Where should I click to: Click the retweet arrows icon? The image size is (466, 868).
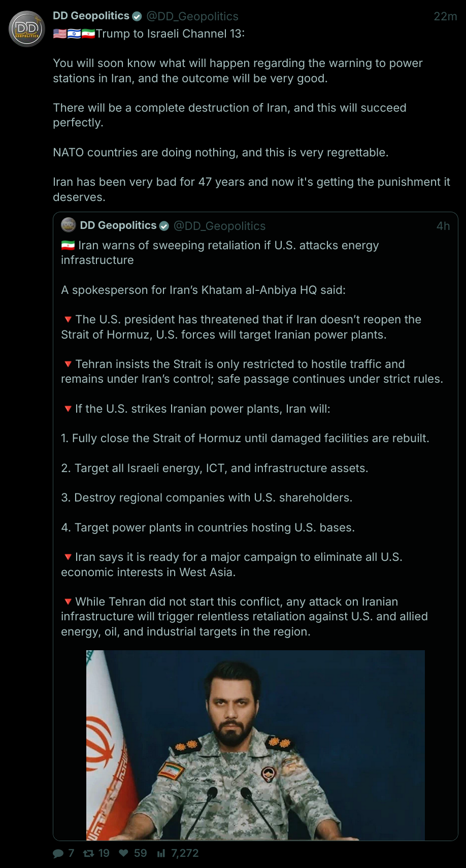[88, 853]
